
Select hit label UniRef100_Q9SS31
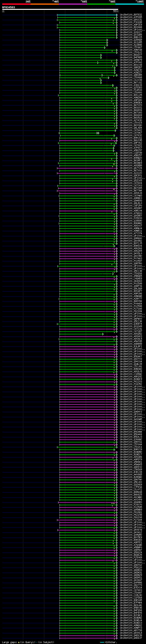(x=131, y=20)
